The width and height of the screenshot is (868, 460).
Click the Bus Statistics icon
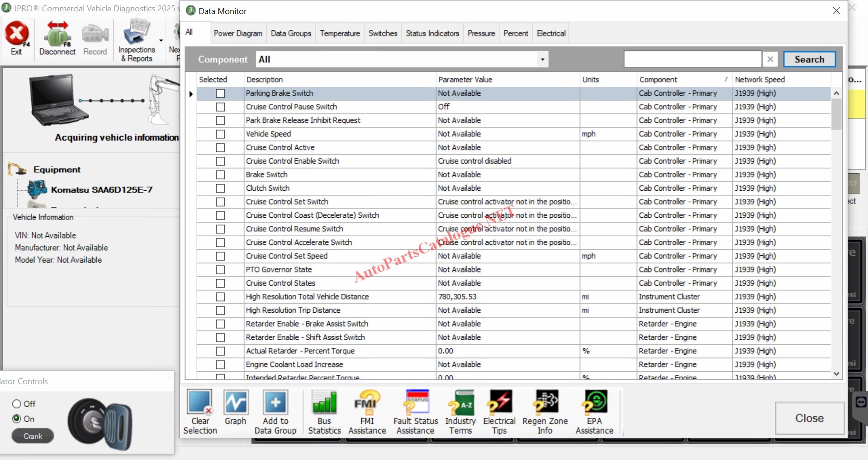pyautogui.click(x=324, y=403)
